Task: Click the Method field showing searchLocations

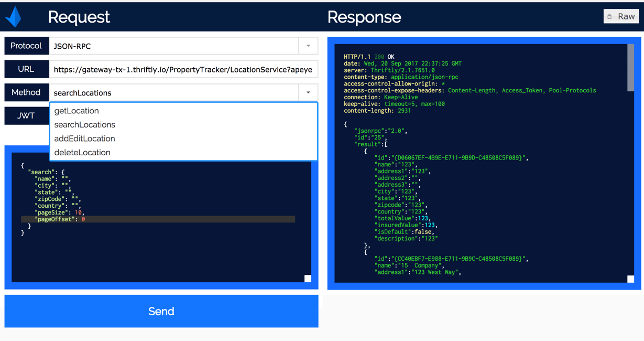Action: point(173,93)
